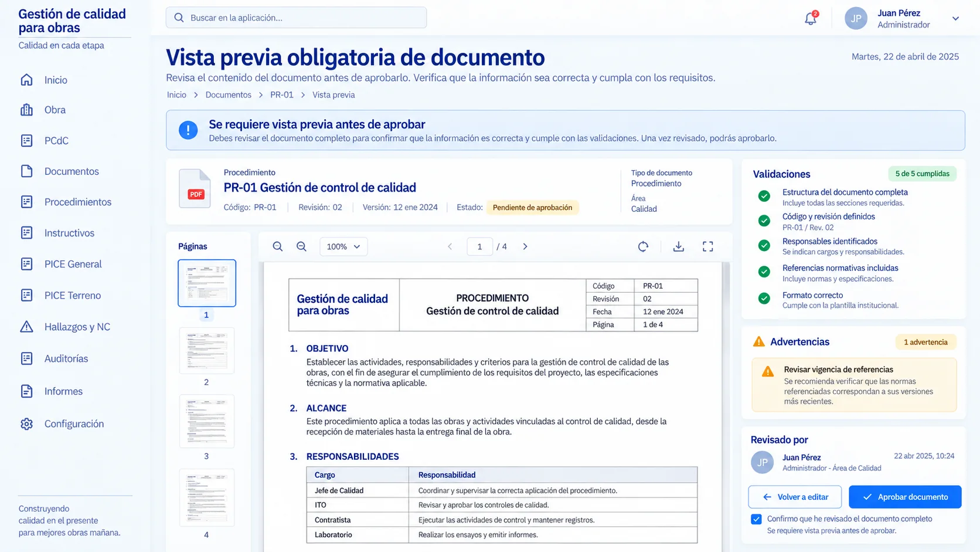980x552 pixels.
Task: Zoom in on the document viewer
Action: [277, 246]
